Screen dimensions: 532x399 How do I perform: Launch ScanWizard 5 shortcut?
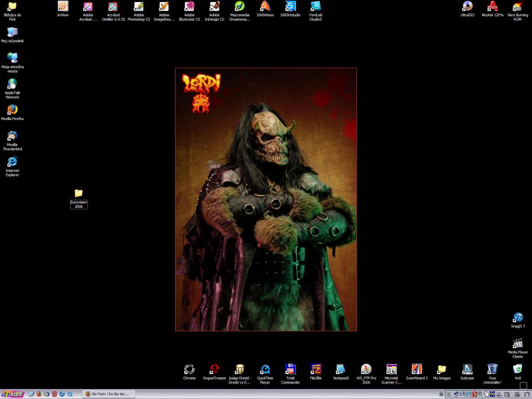click(417, 372)
